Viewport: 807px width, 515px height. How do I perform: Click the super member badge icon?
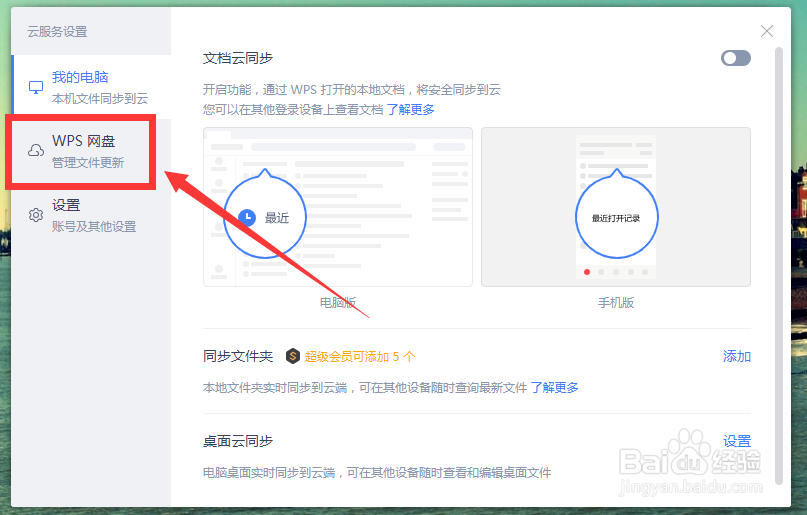pyautogui.click(x=293, y=356)
